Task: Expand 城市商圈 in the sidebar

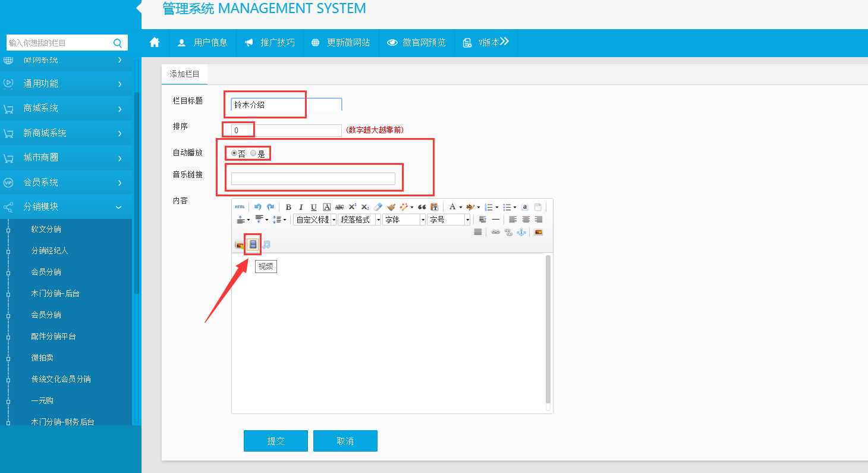Action: coord(66,158)
